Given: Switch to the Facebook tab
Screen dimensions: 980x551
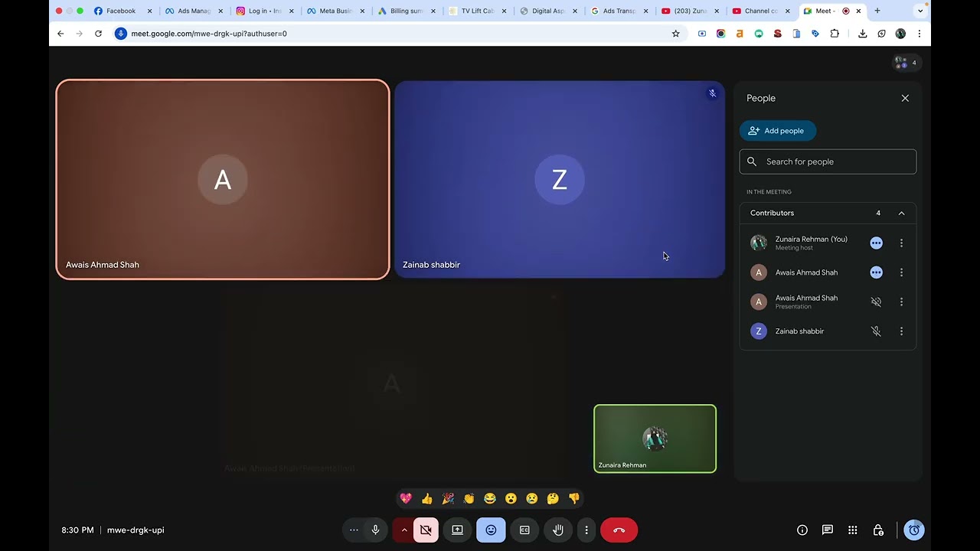Looking at the screenshot, I should click(122, 11).
